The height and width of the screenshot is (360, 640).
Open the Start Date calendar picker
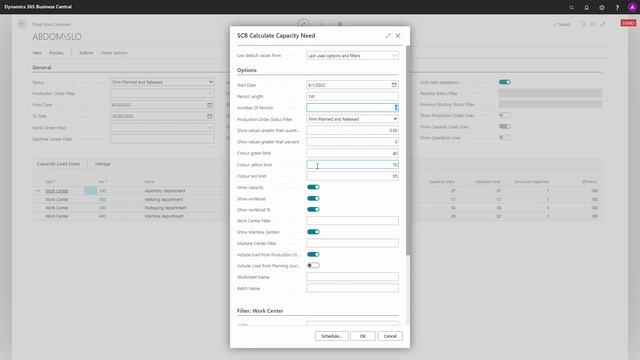394,85
